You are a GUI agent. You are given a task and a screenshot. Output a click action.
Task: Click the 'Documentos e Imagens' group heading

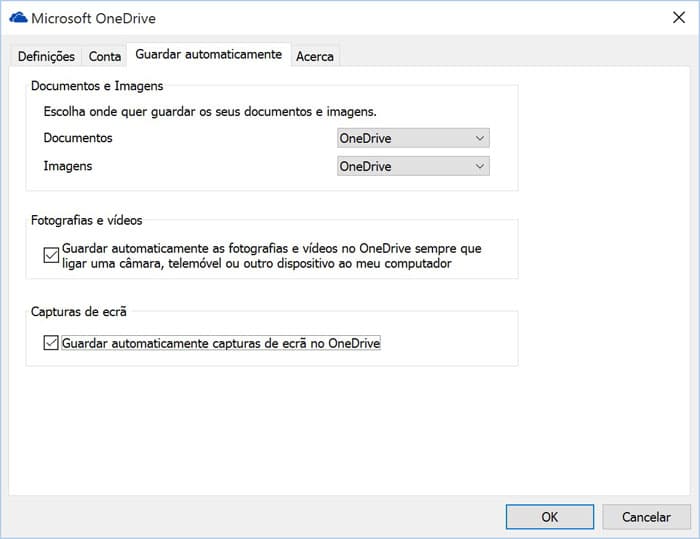click(97, 86)
